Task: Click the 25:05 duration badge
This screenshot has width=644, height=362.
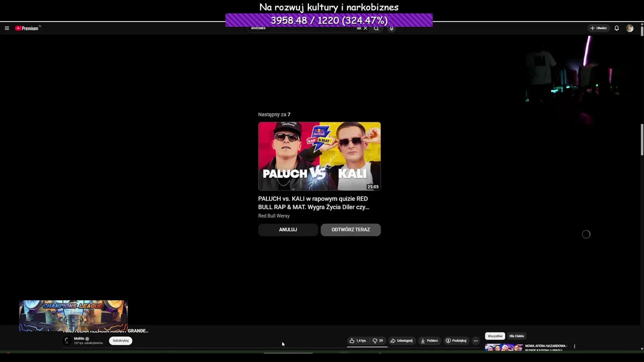Action: point(373,187)
